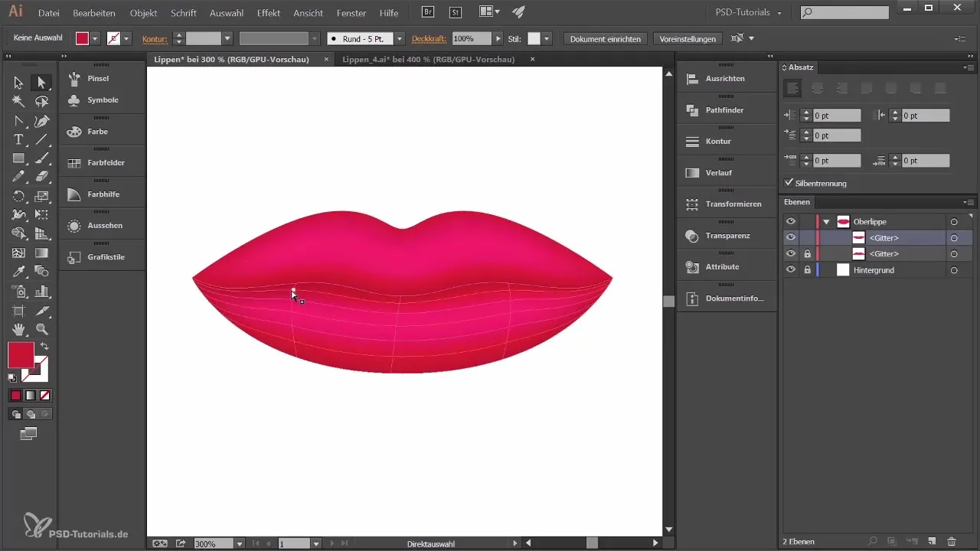Screen dimensions: 980x551
Task: Click target circle of Hintergrund layer
Action: pos(954,270)
